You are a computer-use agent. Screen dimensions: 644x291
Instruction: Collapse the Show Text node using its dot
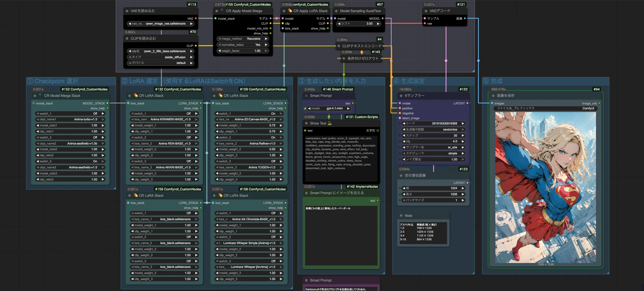click(x=306, y=123)
